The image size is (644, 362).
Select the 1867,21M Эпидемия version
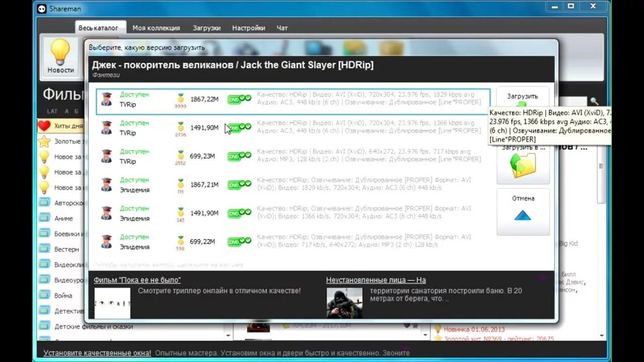293,185
